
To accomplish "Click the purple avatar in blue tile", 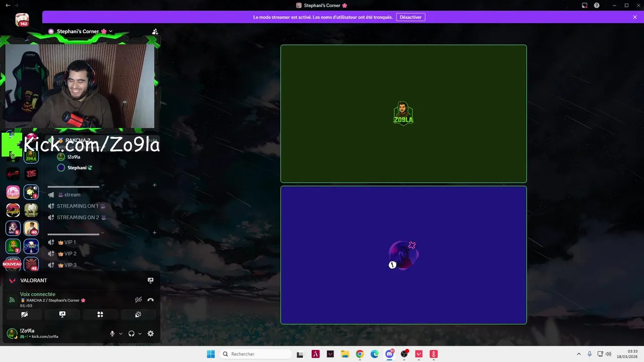I will [404, 255].
